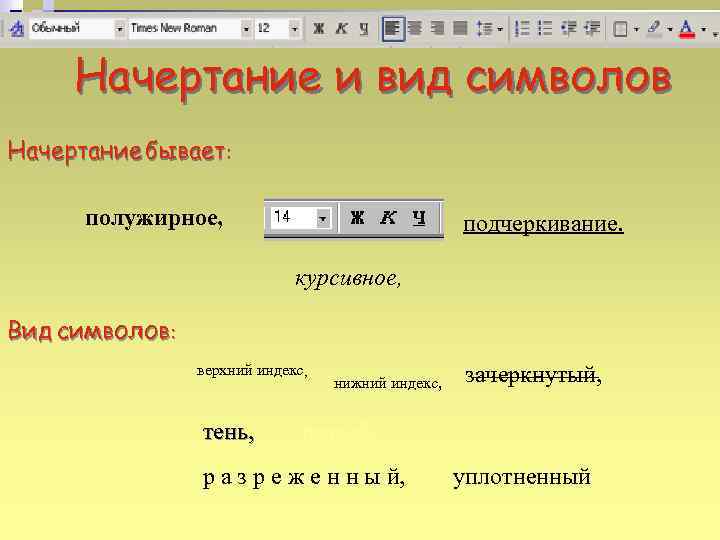Toggle underline Ч next to size 14
The width and height of the screenshot is (720, 540).
point(419,217)
